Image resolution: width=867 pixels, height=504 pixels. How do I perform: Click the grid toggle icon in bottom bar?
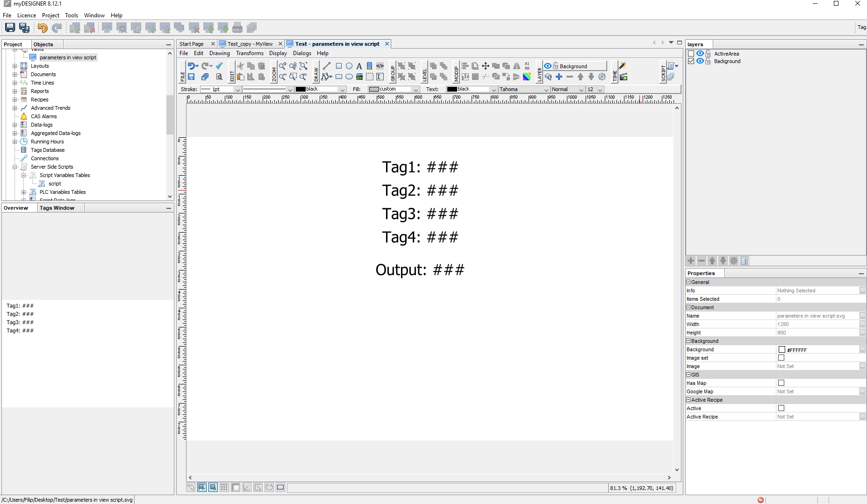tap(224, 487)
